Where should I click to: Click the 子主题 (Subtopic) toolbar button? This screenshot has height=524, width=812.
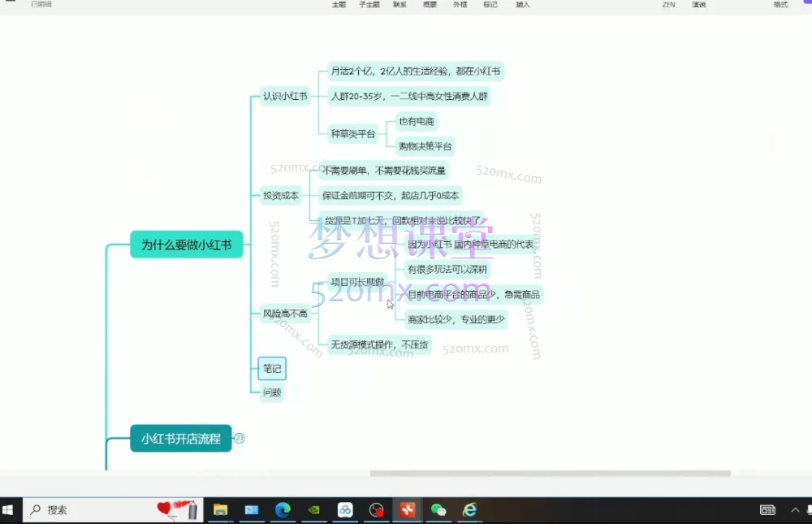coord(369,4)
